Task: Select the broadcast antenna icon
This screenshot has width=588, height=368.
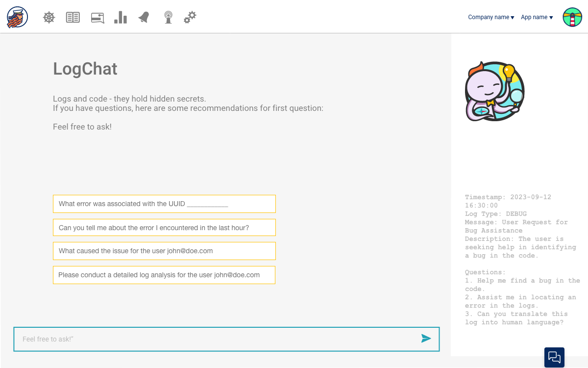Action: (x=168, y=17)
